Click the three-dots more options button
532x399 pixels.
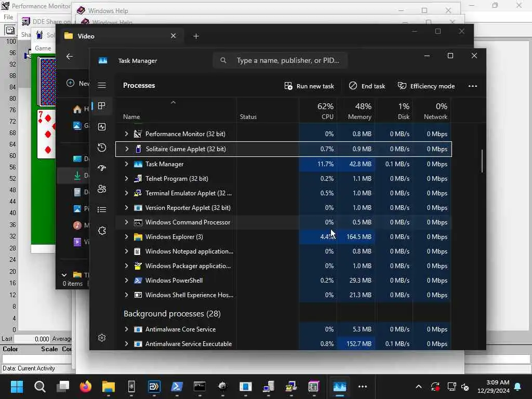tap(473, 86)
